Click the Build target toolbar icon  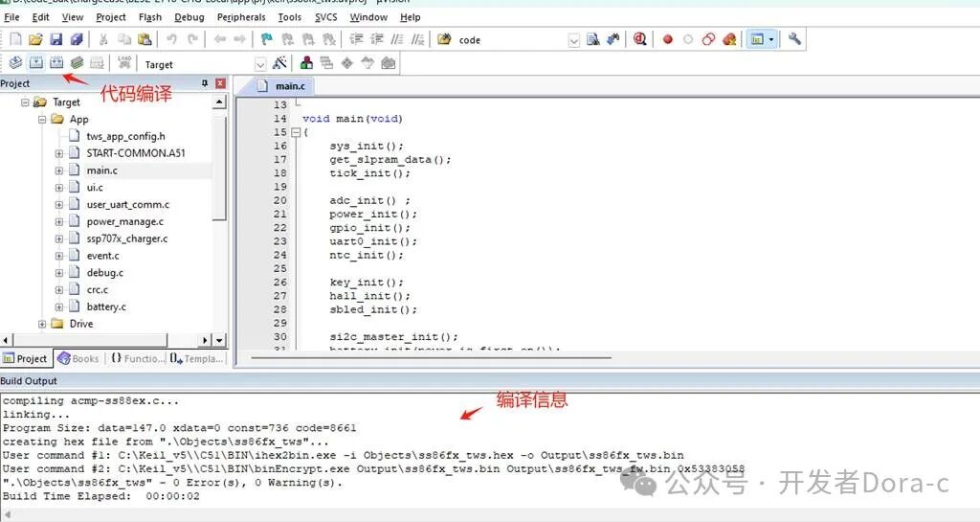[x=35, y=63]
